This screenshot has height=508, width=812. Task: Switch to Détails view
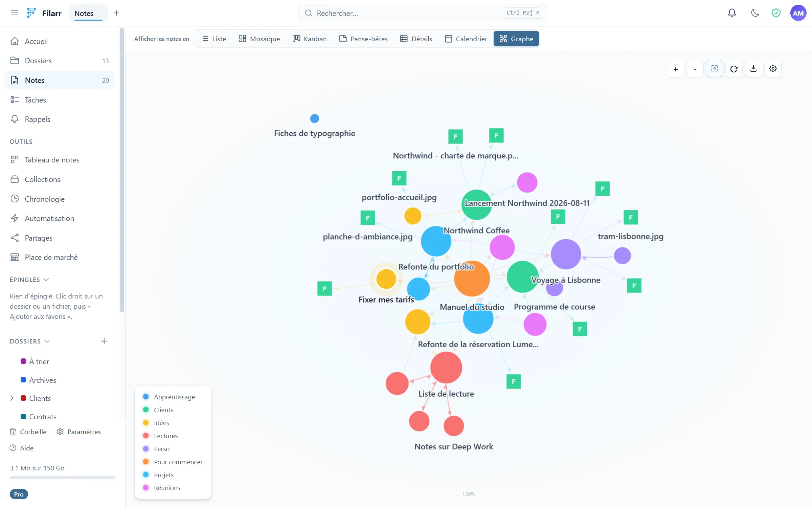416,39
